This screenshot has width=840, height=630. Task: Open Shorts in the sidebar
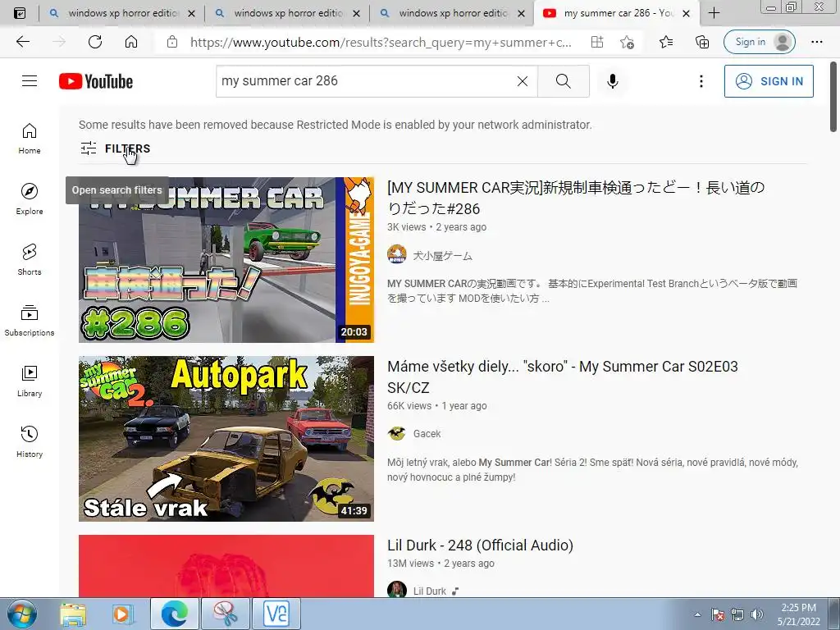[x=30, y=260]
